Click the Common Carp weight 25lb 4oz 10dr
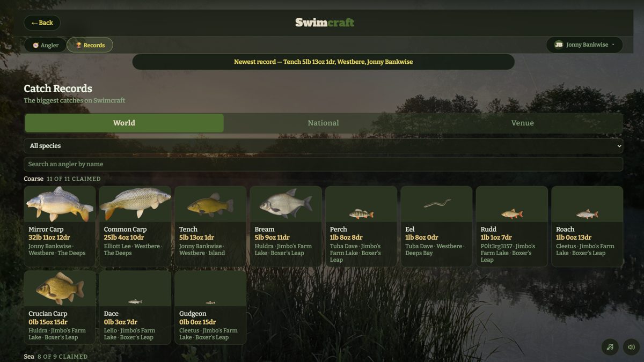The width and height of the screenshot is (644, 362). tap(124, 238)
